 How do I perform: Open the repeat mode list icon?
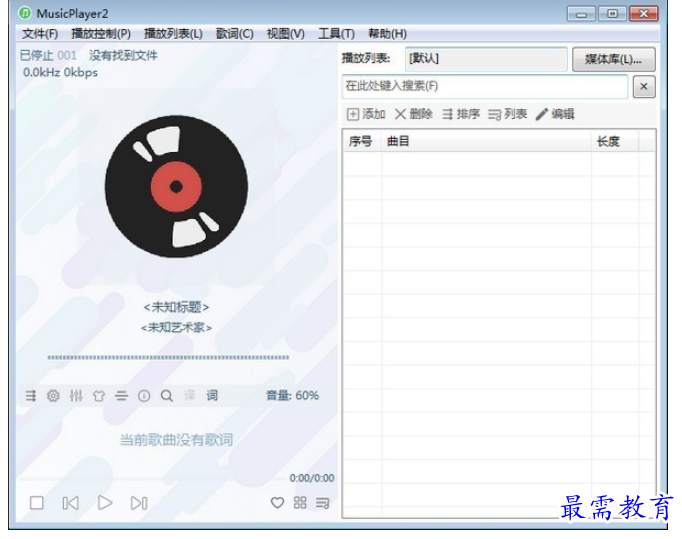pyautogui.click(x=30, y=396)
